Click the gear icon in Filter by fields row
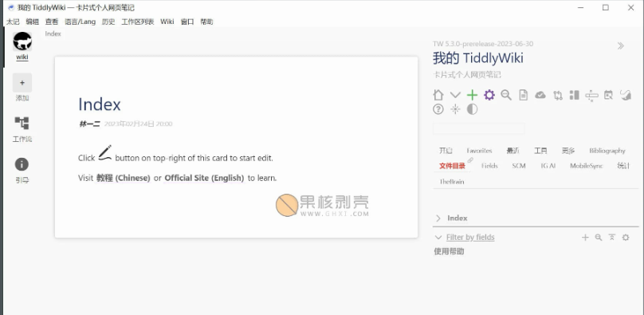 626,238
